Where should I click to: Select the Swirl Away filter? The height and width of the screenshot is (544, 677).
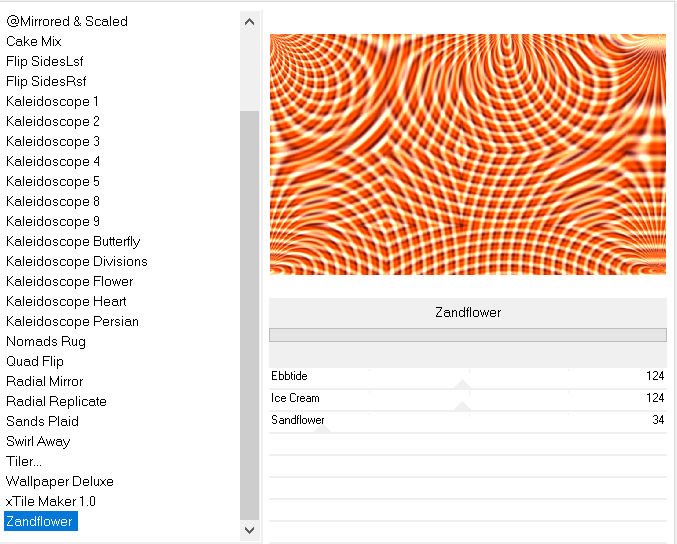pyautogui.click(x=38, y=441)
